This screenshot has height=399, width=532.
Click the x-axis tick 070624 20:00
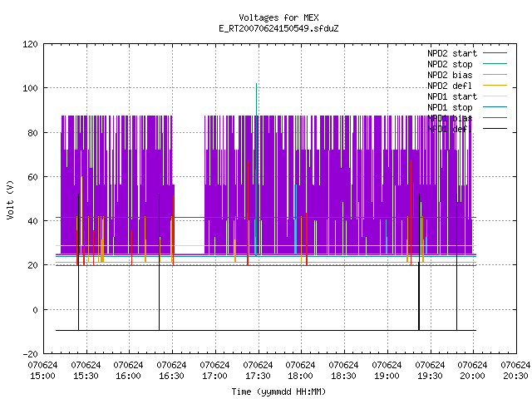(x=472, y=371)
